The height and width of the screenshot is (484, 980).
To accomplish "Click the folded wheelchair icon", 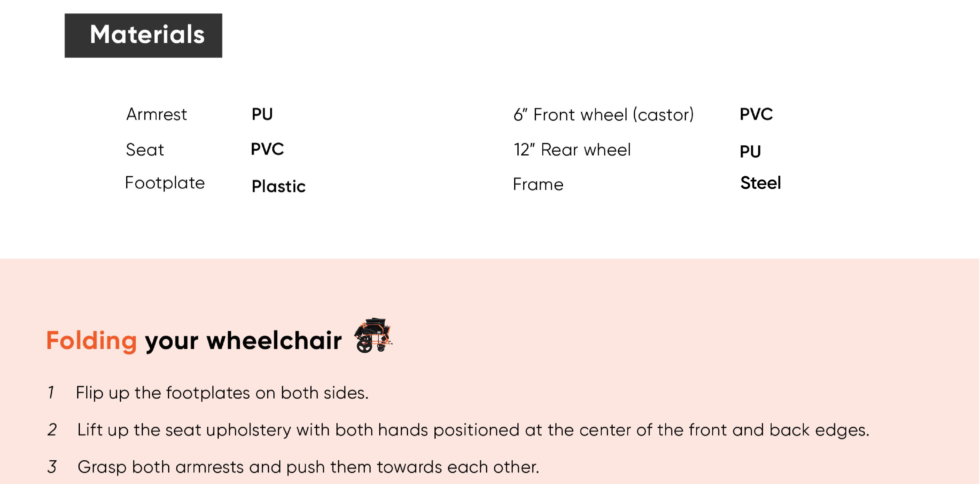I will (373, 335).
